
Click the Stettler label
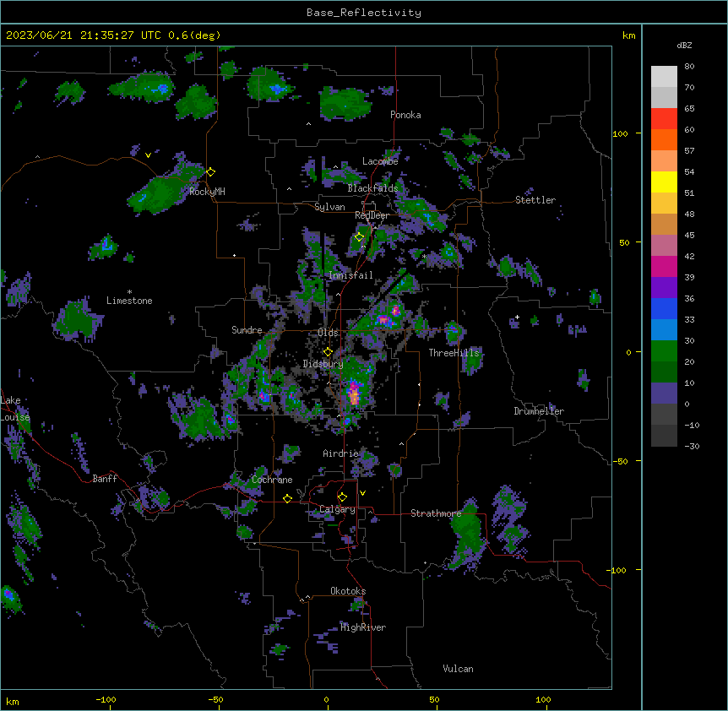pos(535,200)
